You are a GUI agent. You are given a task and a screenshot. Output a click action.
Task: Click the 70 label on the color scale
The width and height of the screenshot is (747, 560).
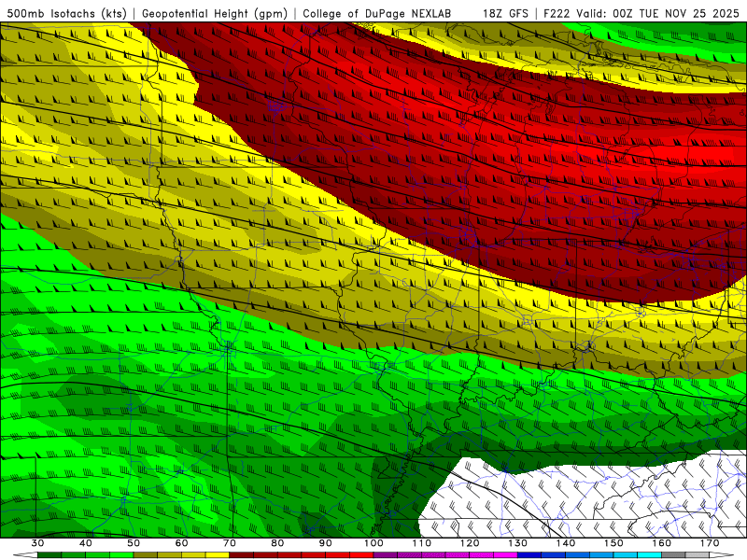tap(230, 543)
